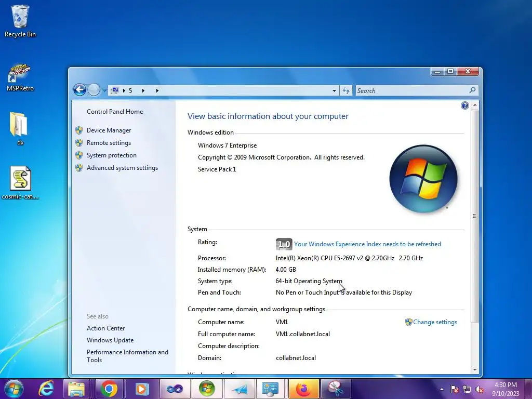Click the Service Pack 1 text
532x399 pixels.
tap(217, 169)
